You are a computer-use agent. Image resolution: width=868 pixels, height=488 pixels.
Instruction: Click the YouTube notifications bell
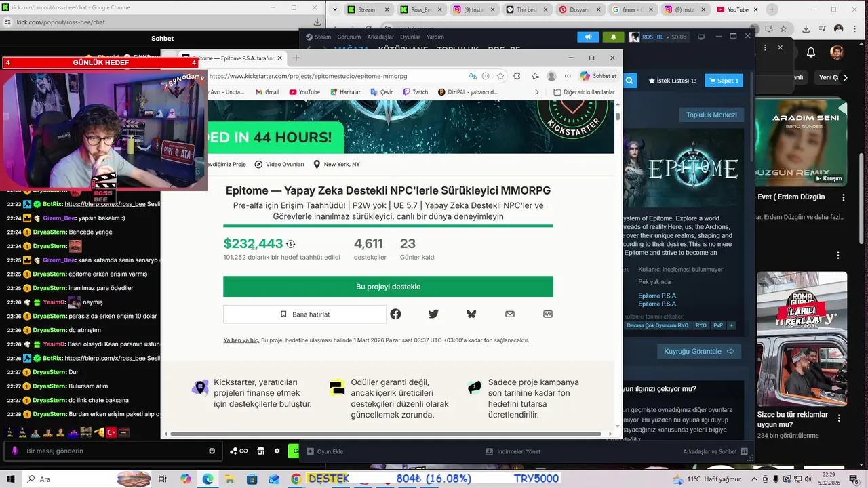(811, 52)
